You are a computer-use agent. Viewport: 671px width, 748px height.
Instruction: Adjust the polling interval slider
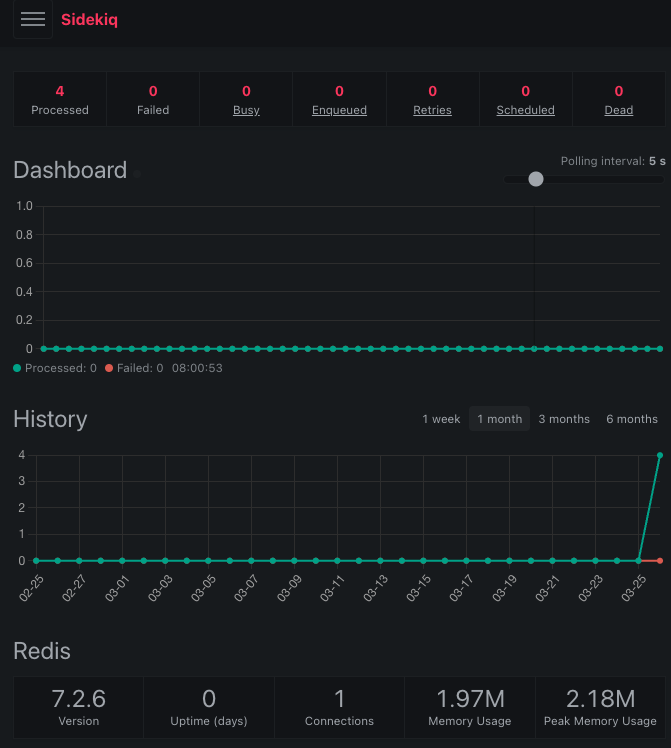(x=536, y=179)
